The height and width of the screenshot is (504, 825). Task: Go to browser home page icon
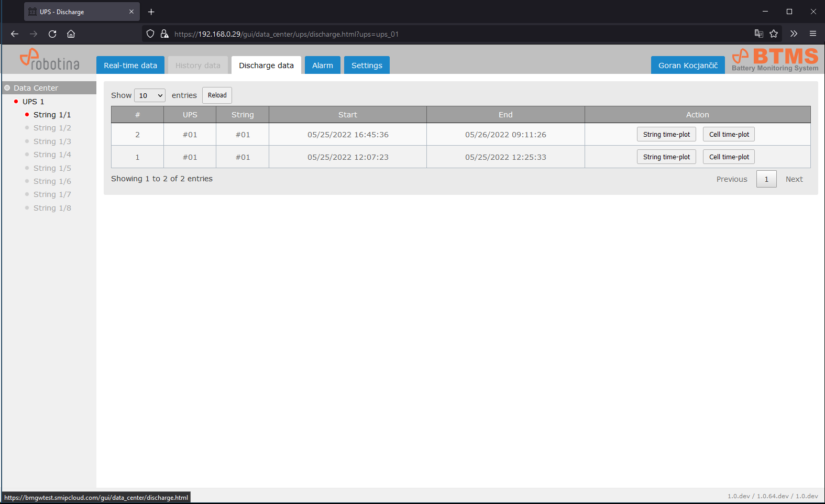coord(71,34)
